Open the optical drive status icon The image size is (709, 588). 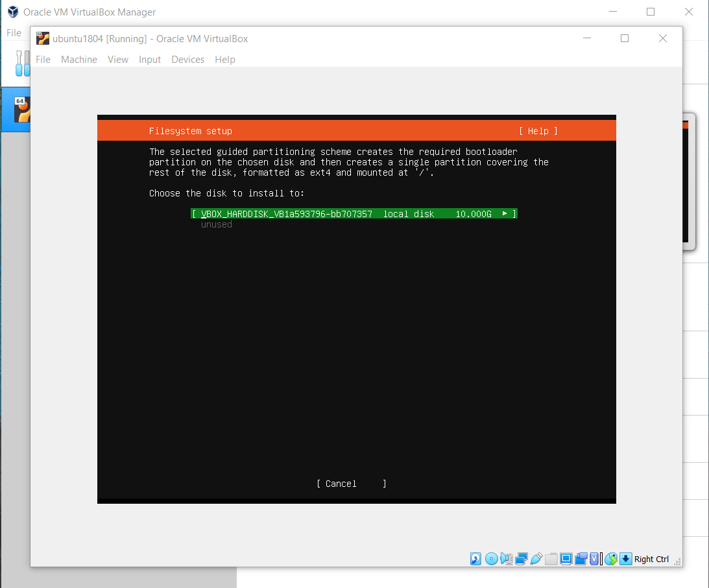pyautogui.click(x=491, y=559)
